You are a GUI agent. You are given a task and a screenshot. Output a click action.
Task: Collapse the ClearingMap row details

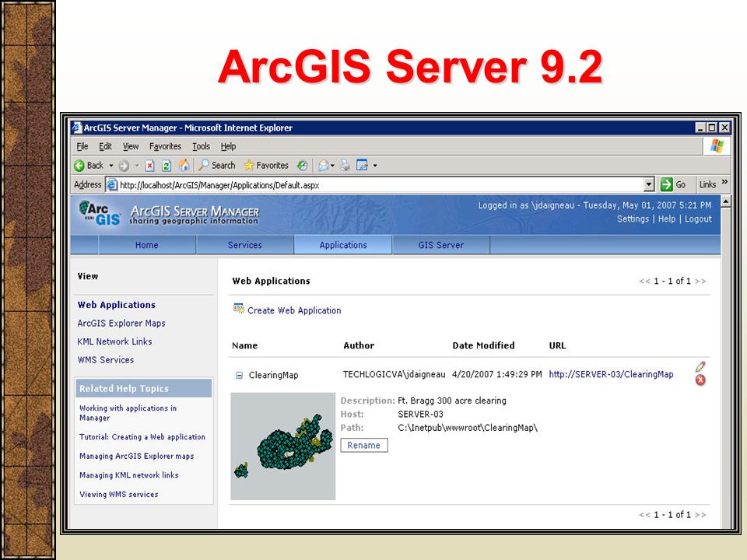[239, 376]
